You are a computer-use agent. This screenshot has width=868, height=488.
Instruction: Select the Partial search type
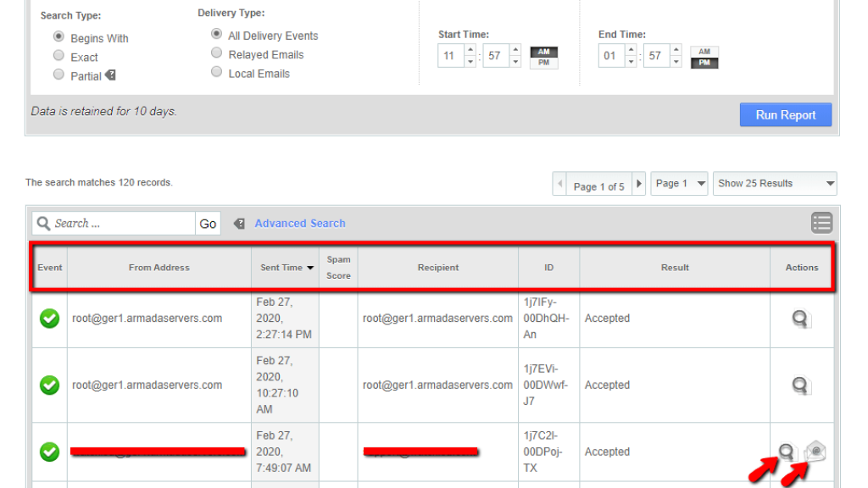(58, 75)
